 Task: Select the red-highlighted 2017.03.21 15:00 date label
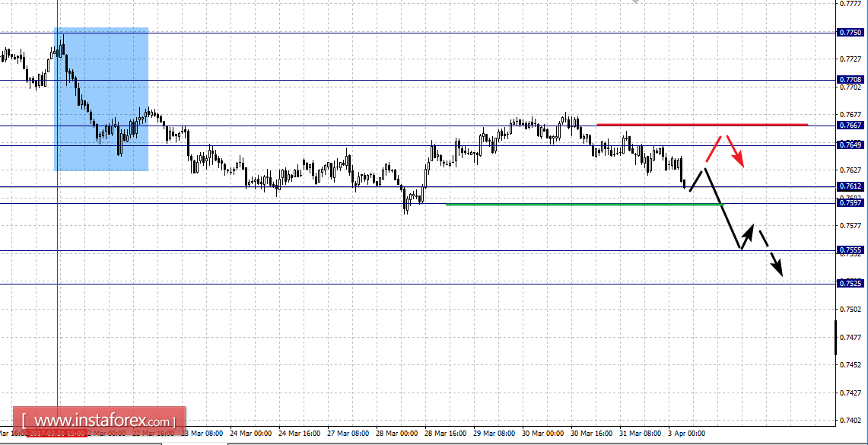[x=58, y=434]
